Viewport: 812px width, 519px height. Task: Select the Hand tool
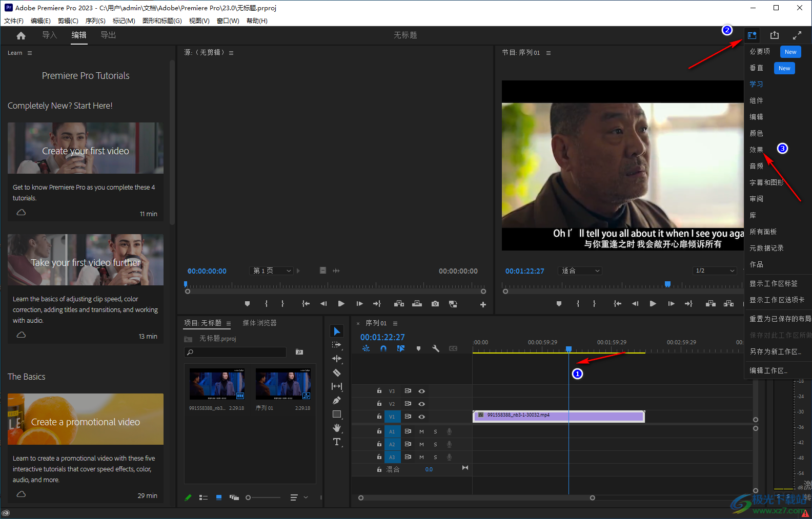click(x=337, y=428)
